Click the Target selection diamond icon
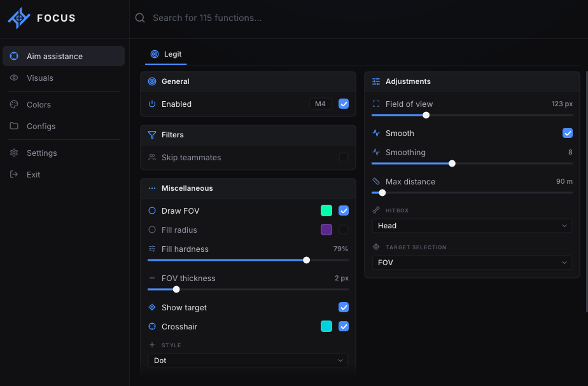This screenshot has height=386, width=588. click(x=376, y=247)
